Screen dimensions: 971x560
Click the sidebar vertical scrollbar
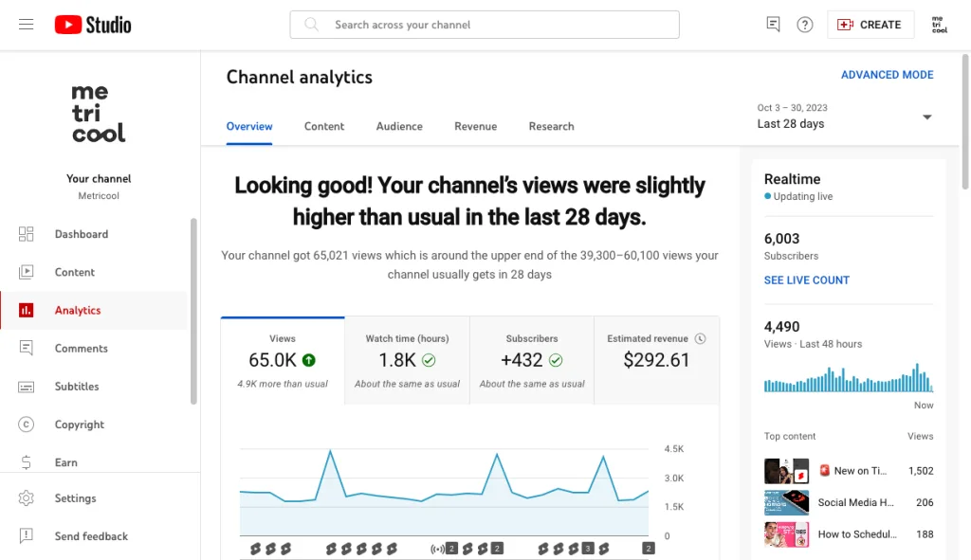(193, 311)
